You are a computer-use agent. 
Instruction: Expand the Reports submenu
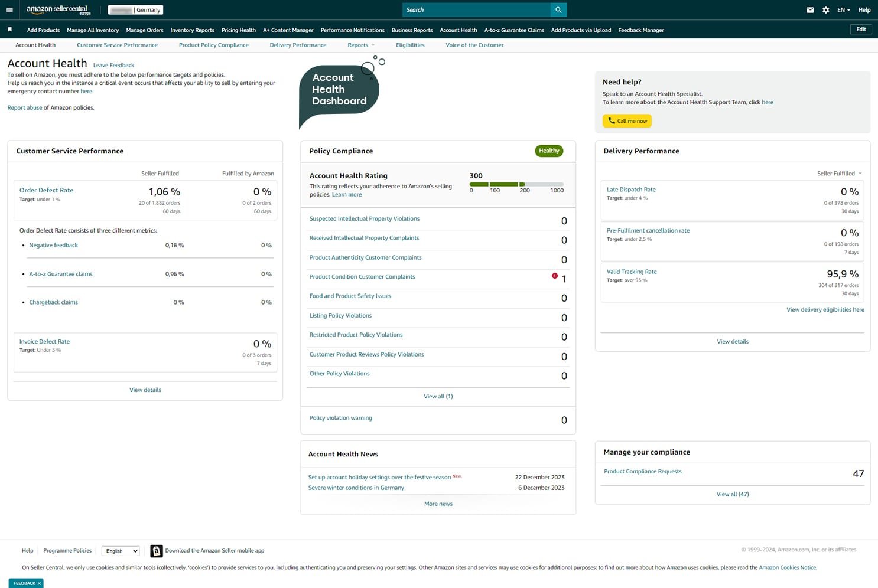click(361, 45)
